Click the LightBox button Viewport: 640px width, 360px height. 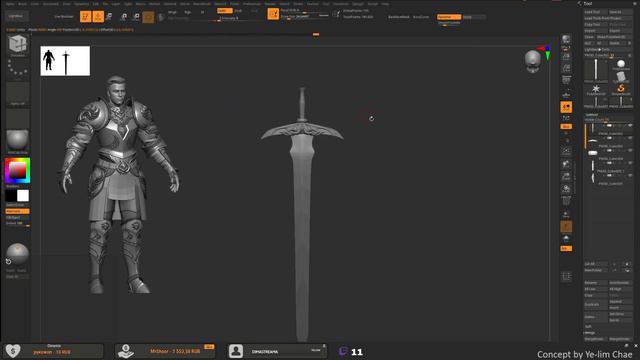pos(17,16)
